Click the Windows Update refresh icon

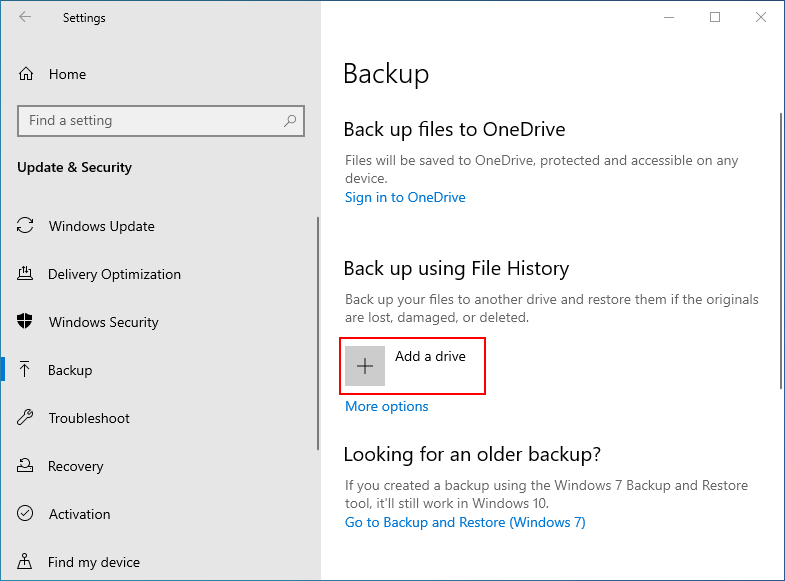[x=25, y=226]
